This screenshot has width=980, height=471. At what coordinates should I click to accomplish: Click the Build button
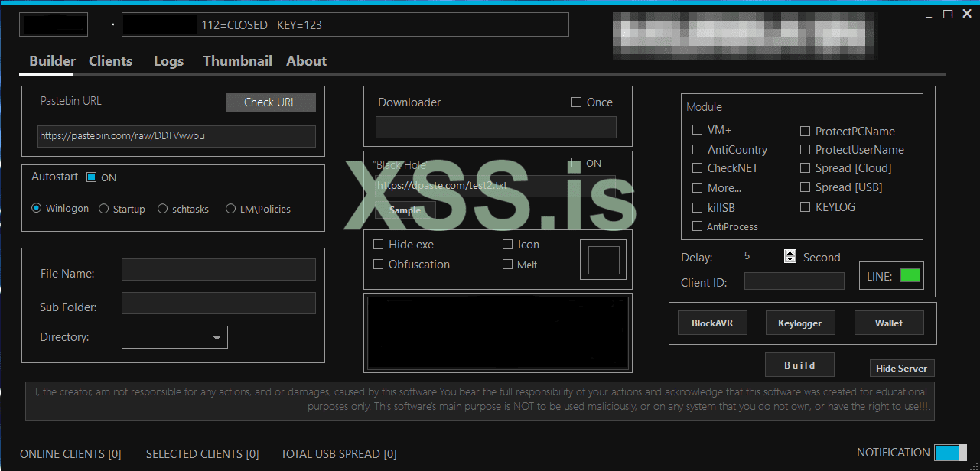(799, 365)
